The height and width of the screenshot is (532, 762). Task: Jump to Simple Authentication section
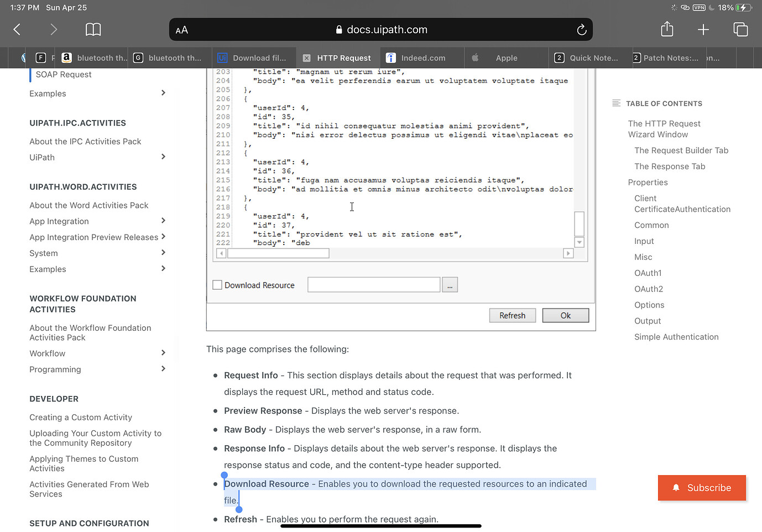tap(676, 337)
